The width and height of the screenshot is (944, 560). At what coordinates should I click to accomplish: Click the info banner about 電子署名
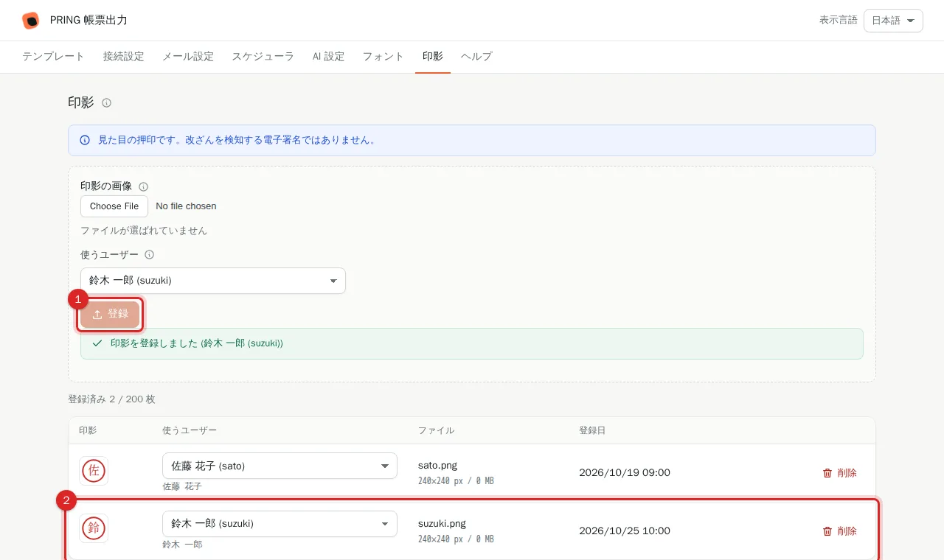tap(472, 140)
